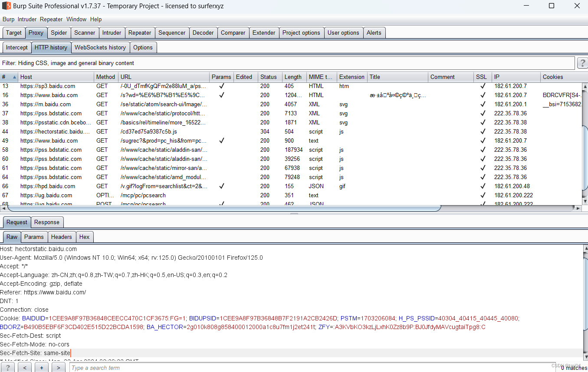Click the Params checkmark in row 49
This screenshot has height=372, width=588.
tap(222, 140)
